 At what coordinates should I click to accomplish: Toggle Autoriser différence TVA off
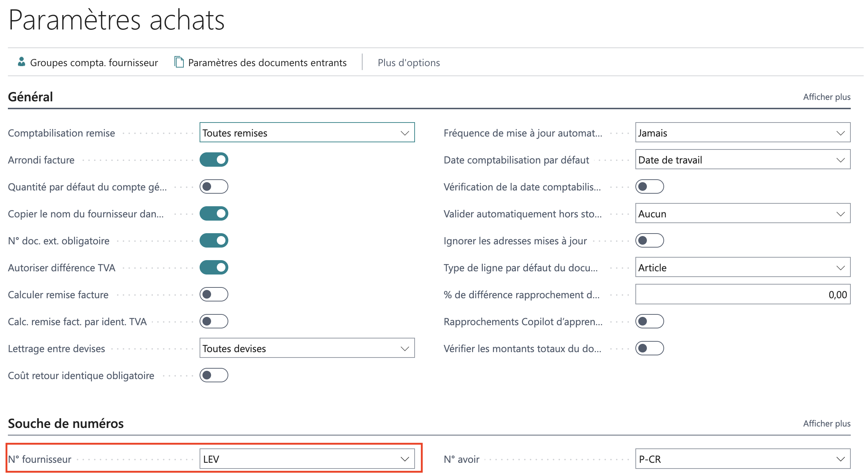tap(214, 267)
